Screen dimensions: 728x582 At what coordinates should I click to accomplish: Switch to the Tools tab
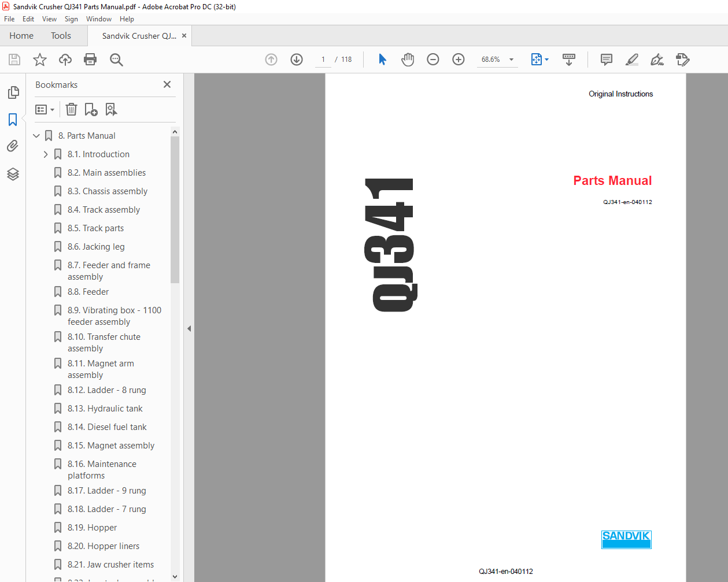coord(61,36)
